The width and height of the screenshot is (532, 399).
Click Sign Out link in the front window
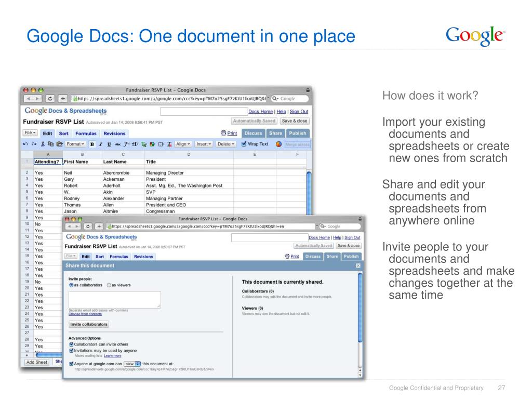pos(353,237)
